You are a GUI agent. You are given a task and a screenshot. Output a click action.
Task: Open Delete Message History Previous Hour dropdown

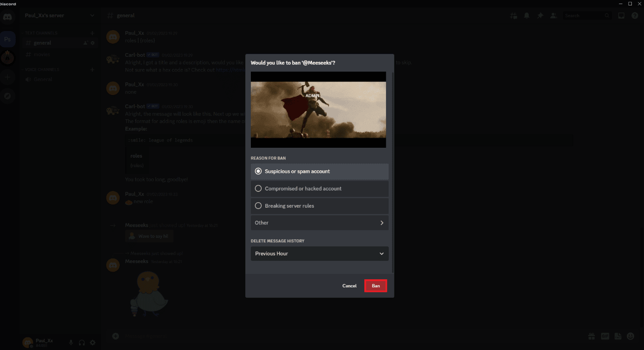tap(320, 254)
